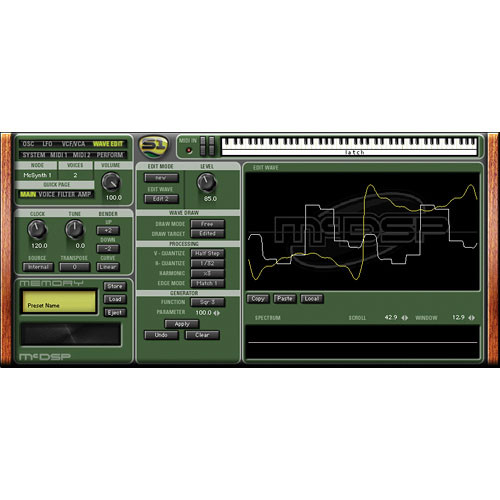
Task: Open the Harmonic x8 selector
Action: tap(207, 273)
